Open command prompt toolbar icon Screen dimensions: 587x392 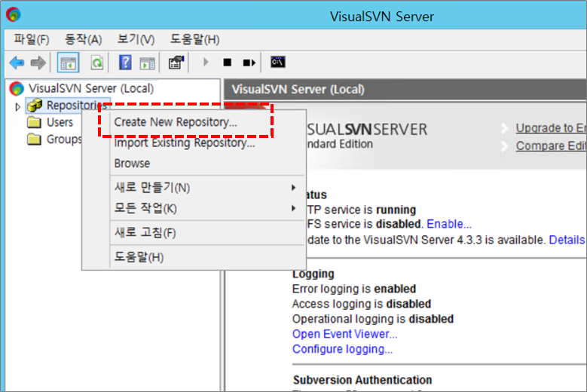coord(278,62)
